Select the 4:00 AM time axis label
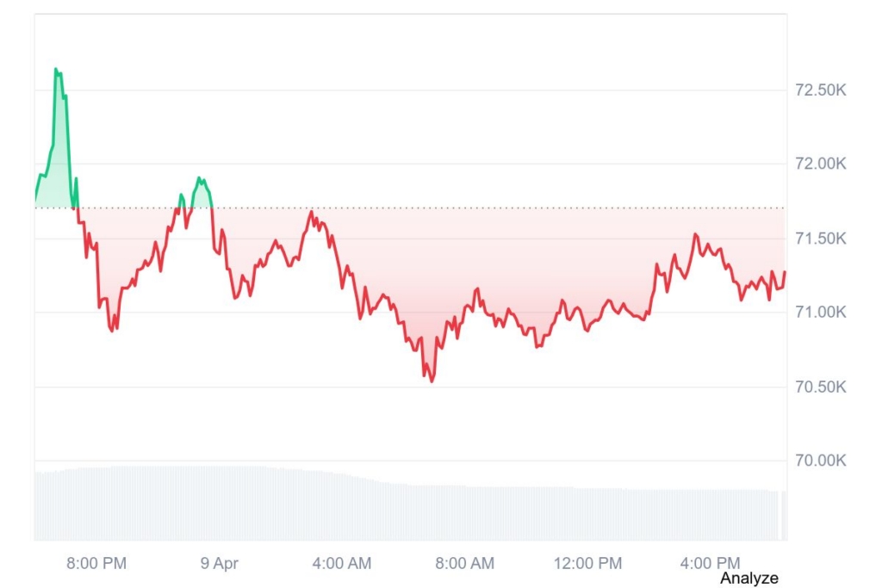Viewport: 882px width, 588px height. point(342,563)
